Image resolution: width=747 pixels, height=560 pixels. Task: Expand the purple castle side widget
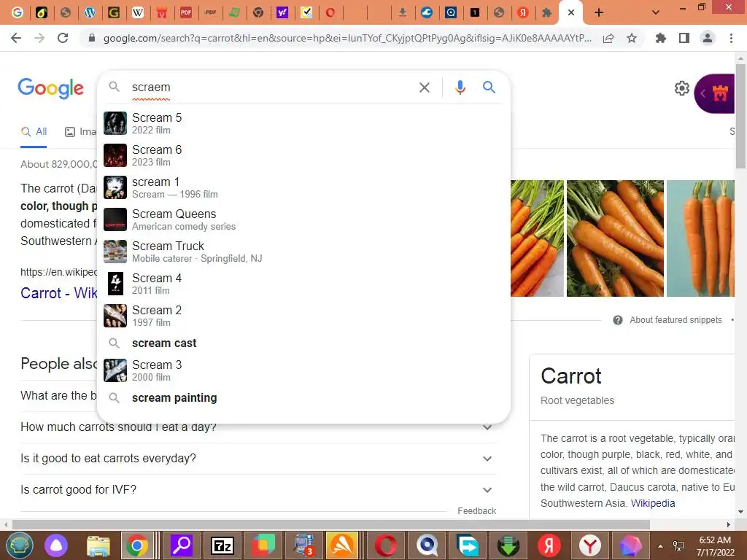point(715,93)
